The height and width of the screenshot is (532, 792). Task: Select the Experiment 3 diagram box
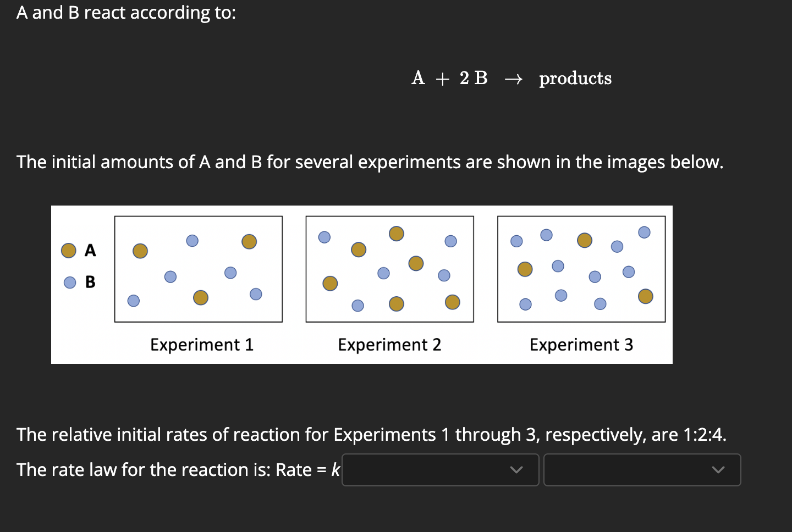(x=581, y=269)
